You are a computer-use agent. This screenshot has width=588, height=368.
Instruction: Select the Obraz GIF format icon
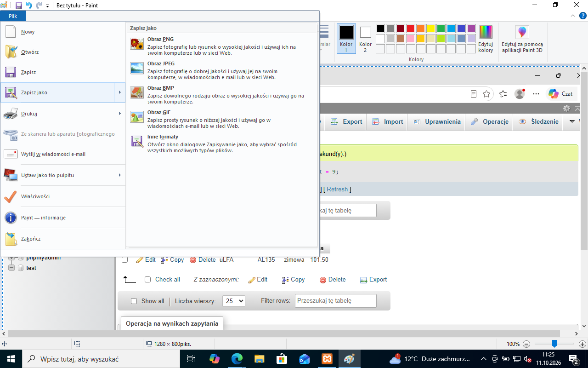(137, 117)
